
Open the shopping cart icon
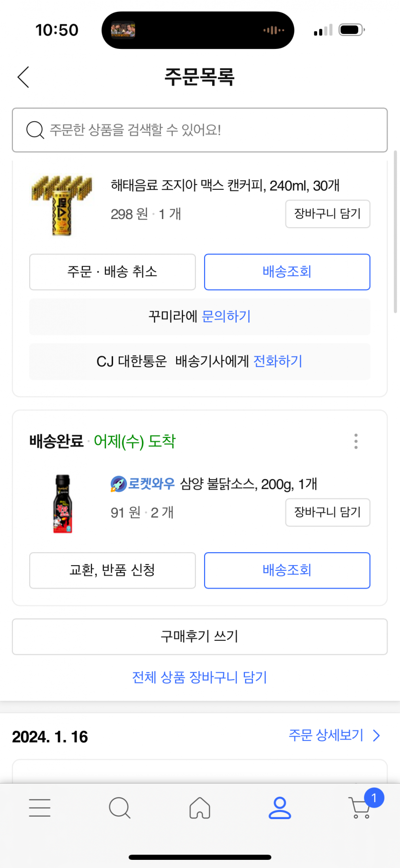360,808
